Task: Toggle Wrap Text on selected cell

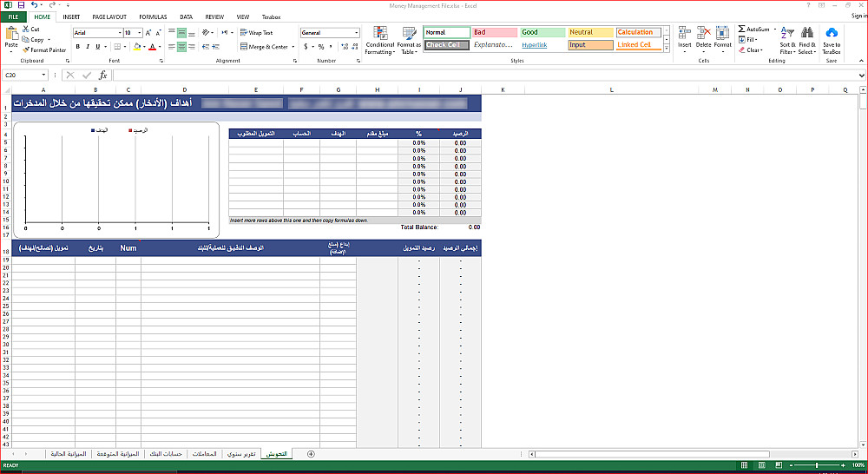Action: (256, 33)
